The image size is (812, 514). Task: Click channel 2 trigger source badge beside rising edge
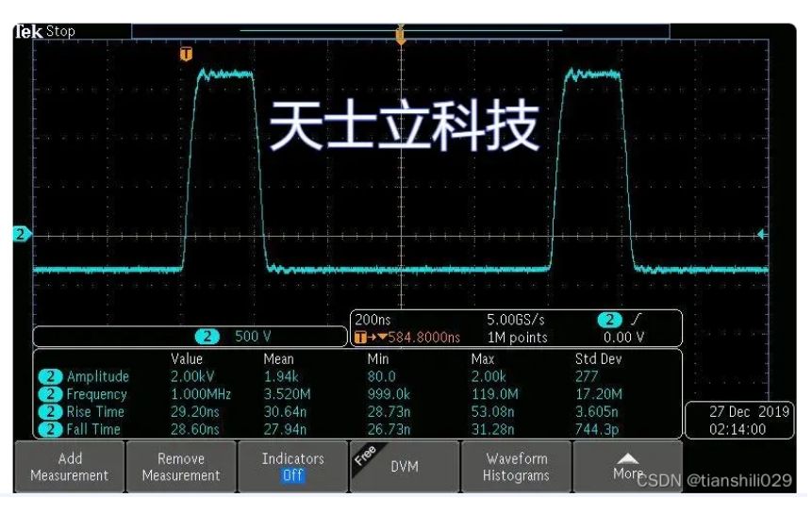(609, 320)
